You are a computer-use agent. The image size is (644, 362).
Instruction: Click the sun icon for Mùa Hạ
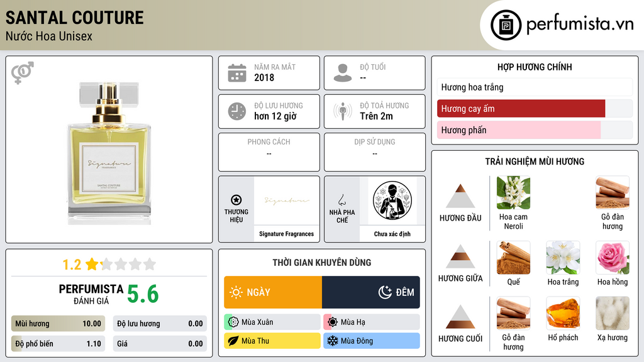coord(333,322)
